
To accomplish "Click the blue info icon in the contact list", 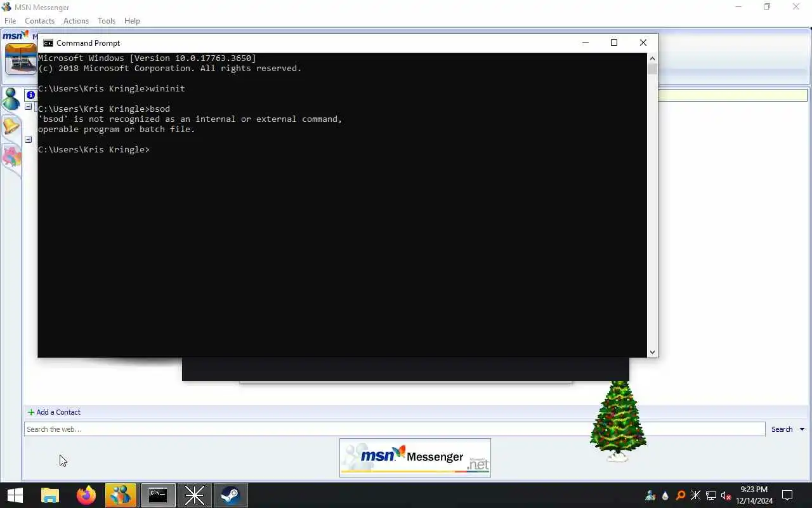I will coord(30,95).
